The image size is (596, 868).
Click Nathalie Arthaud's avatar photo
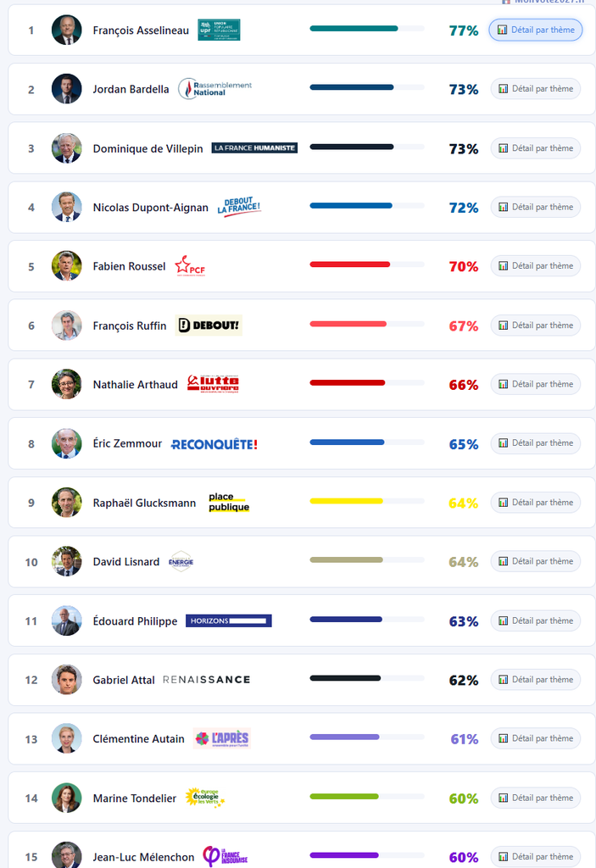coord(66,384)
